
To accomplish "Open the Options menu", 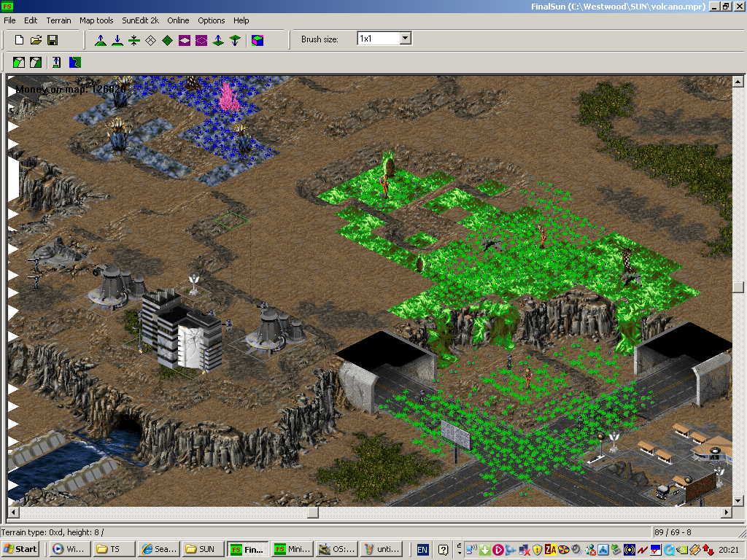I will click(211, 20).
